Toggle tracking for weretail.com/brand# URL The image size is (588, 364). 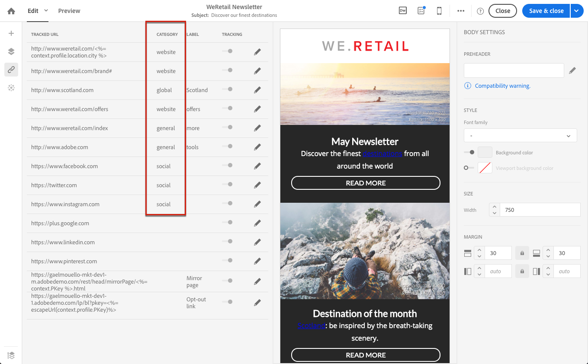[227, 70]
